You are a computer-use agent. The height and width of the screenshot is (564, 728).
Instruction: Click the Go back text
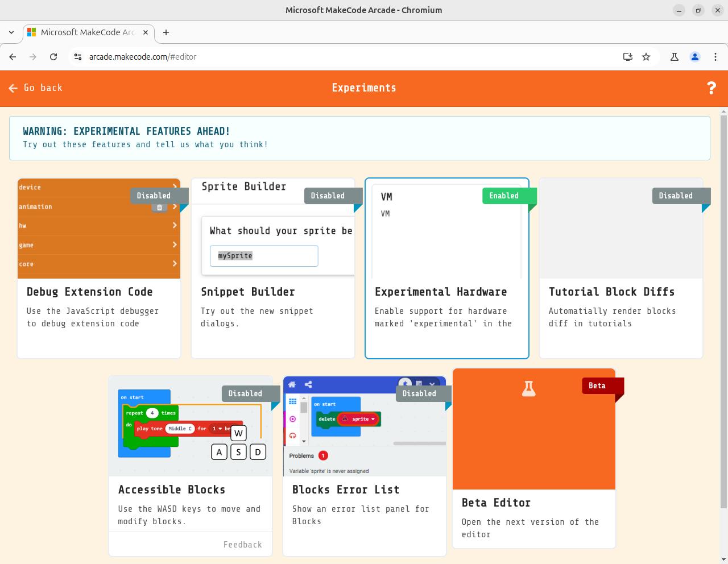point(43,88)
